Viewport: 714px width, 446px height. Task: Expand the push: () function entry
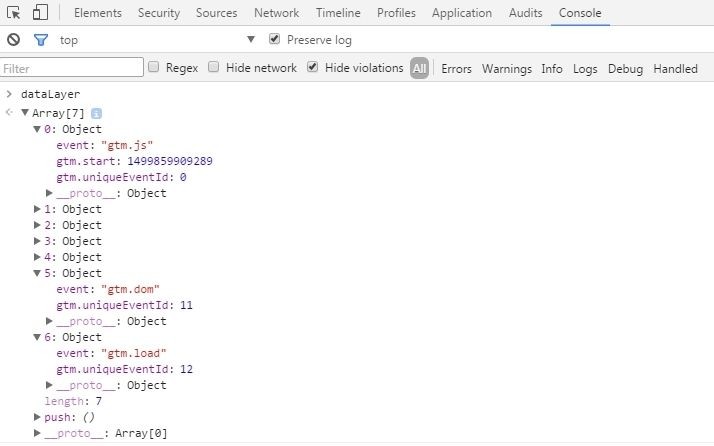tap(37, 417)
